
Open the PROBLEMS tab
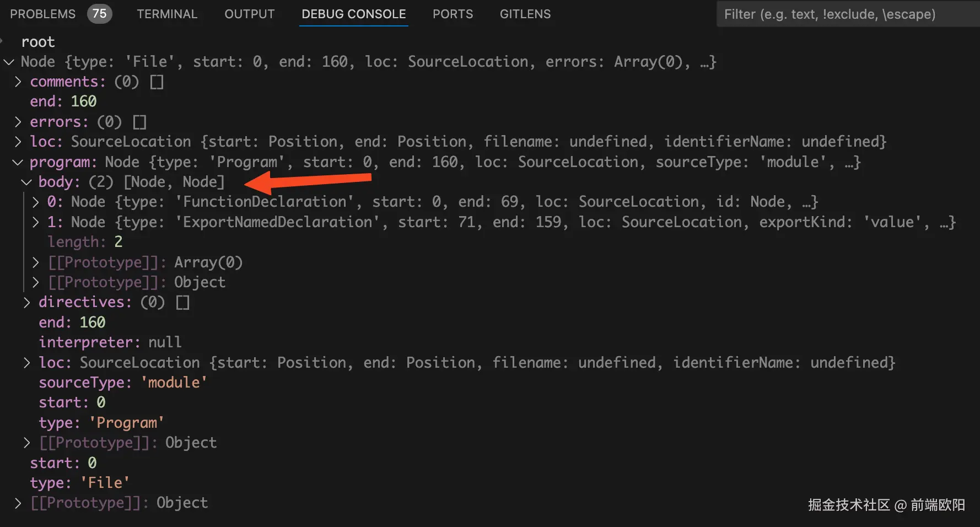pos(42,14)
